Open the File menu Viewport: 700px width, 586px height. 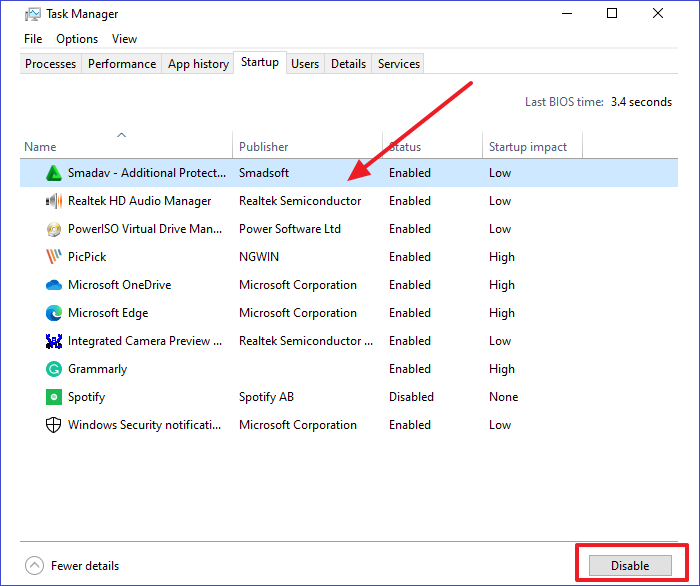click(33, 39)
